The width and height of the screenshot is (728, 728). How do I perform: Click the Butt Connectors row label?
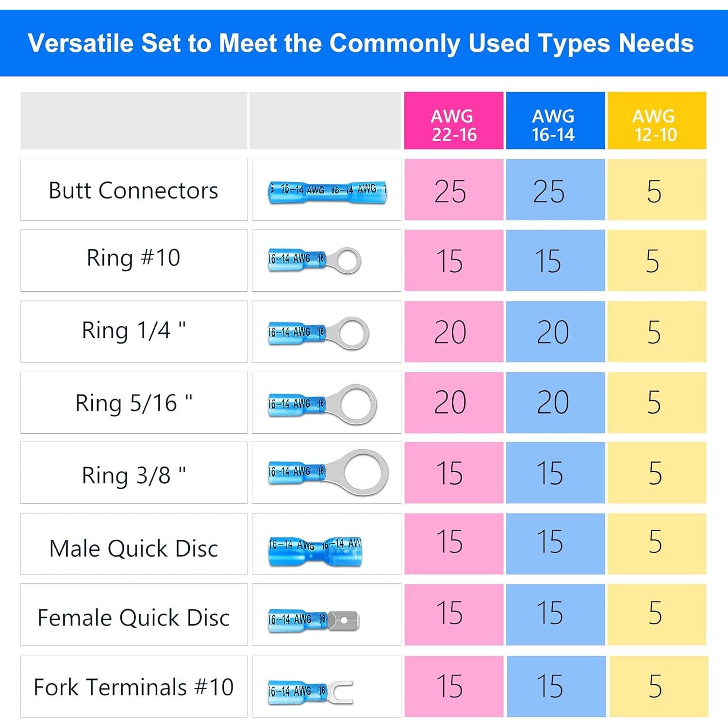click(133, 190)
